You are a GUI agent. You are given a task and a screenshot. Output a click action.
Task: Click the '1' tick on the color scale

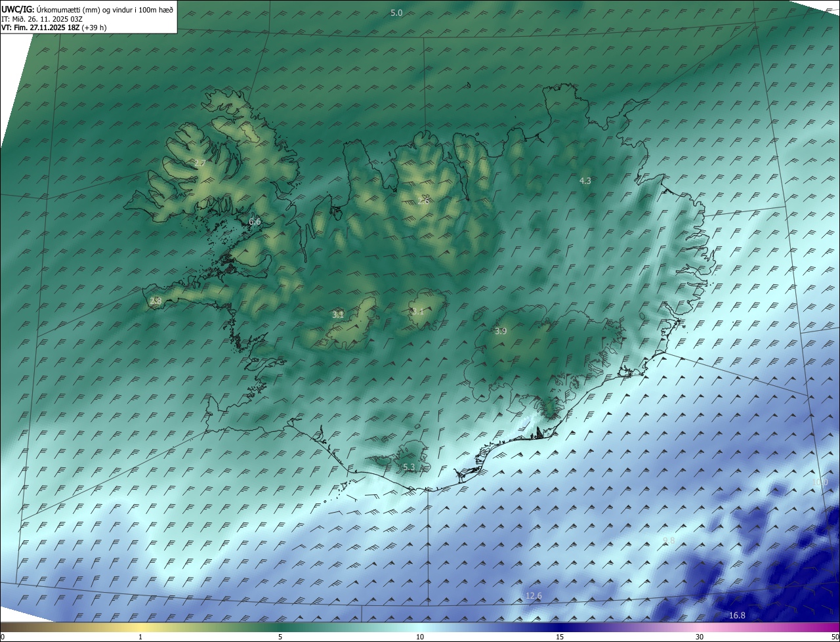point(140,637)
